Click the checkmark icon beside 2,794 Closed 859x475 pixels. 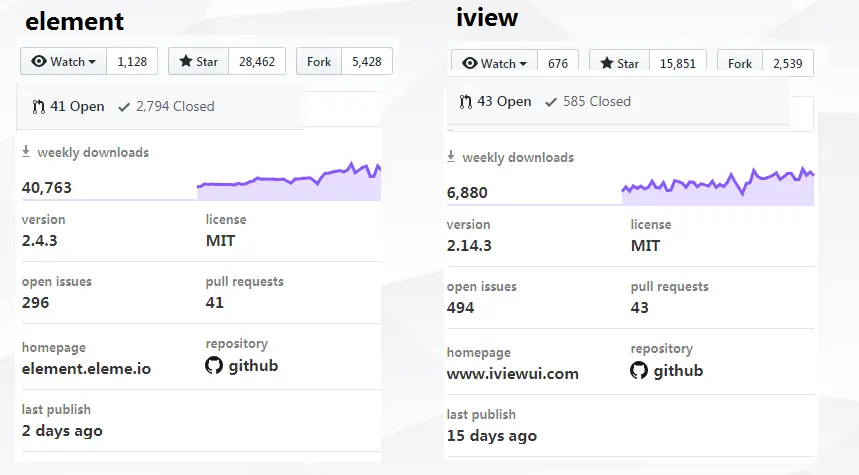click(x=124, y=107)
